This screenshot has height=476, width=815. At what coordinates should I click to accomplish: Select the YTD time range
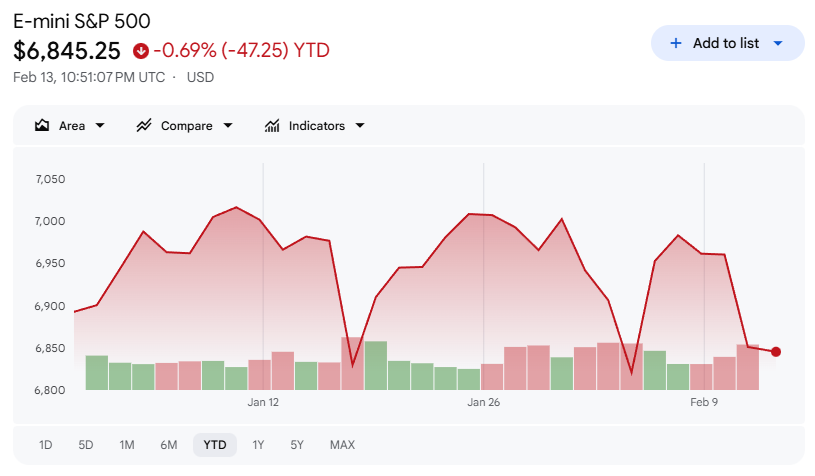tap(215, 445)
